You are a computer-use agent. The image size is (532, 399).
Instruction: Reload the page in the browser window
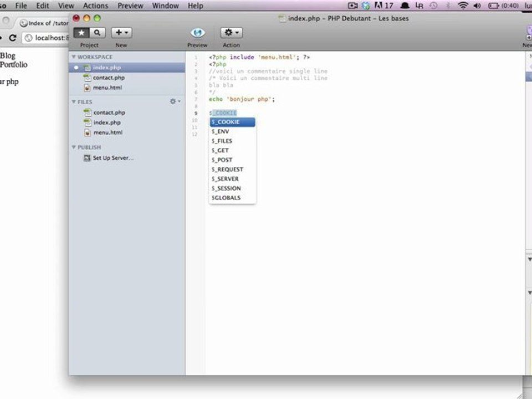coord(13,38)
